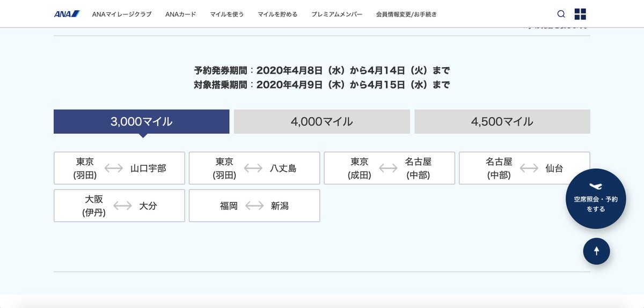Open the search magnifier icon
Screen dimensions: 644x308
561,14
